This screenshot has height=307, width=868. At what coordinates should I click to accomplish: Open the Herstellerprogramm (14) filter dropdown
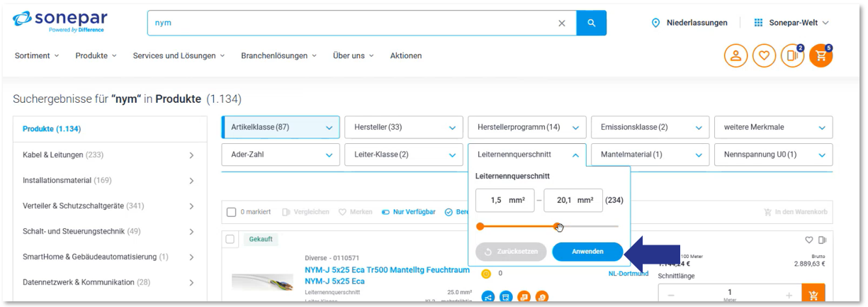pos(527,128)
